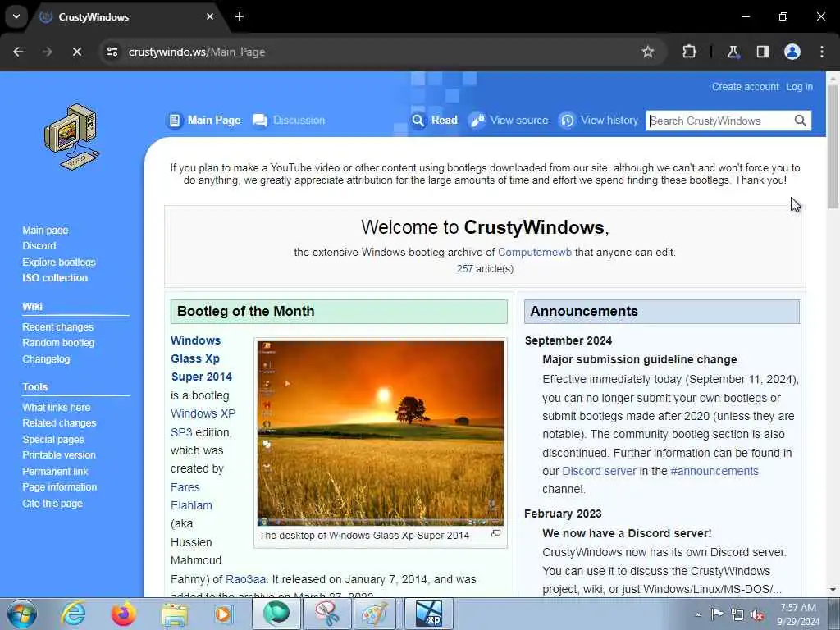
Task: Open Paint from taskbar
Action: (x=374, y=614)
